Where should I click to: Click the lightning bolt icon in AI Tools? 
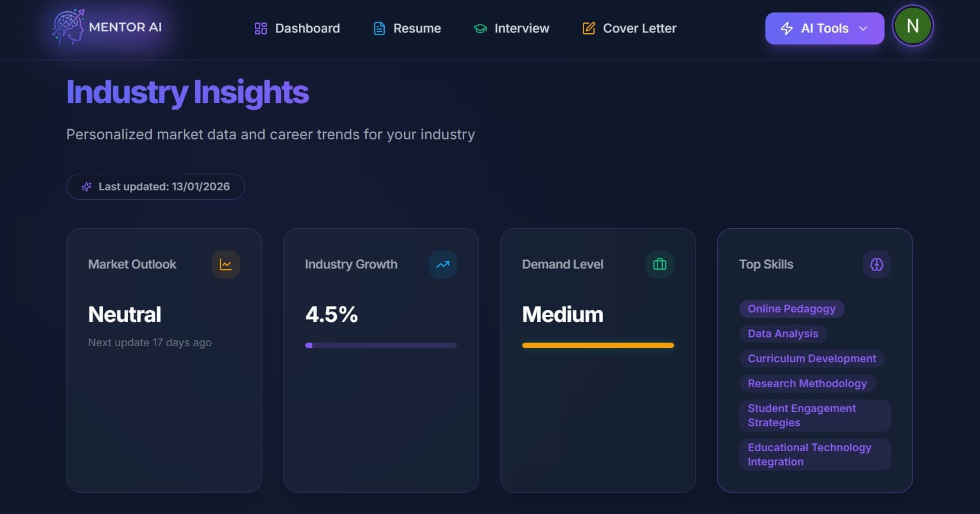(787, 28)
